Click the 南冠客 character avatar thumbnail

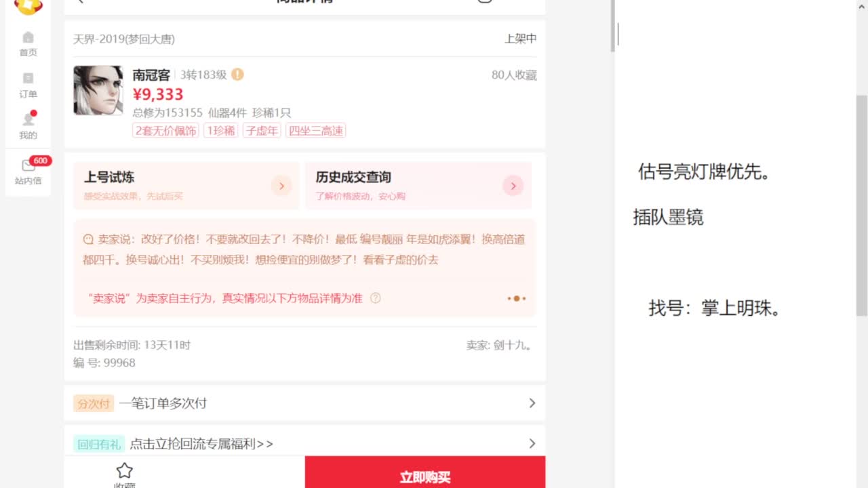pyautogui.click(x=98, y=90)
